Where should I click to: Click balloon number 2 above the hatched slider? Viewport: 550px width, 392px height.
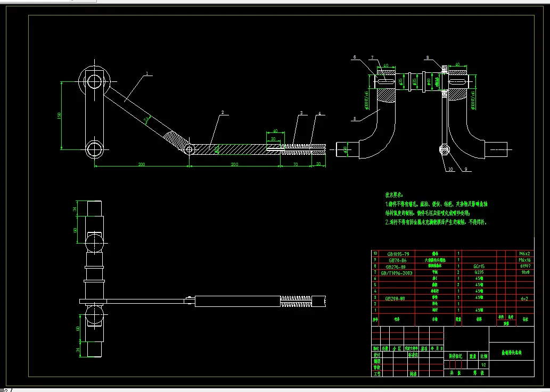[x=223, y=113]
